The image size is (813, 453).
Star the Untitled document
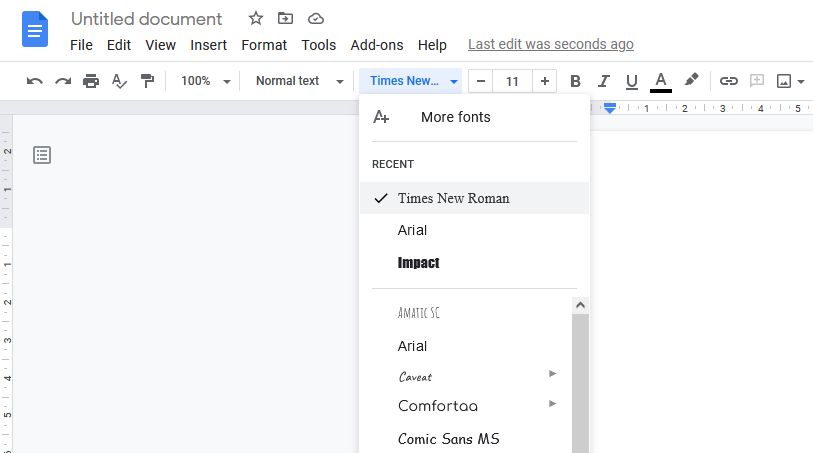(x=256, y=19)
